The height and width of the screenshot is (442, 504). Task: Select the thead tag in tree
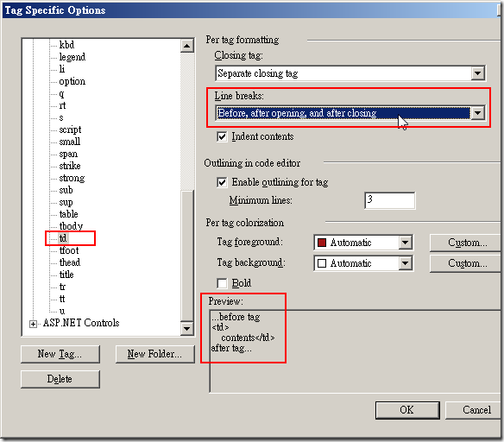coord(70,262)
